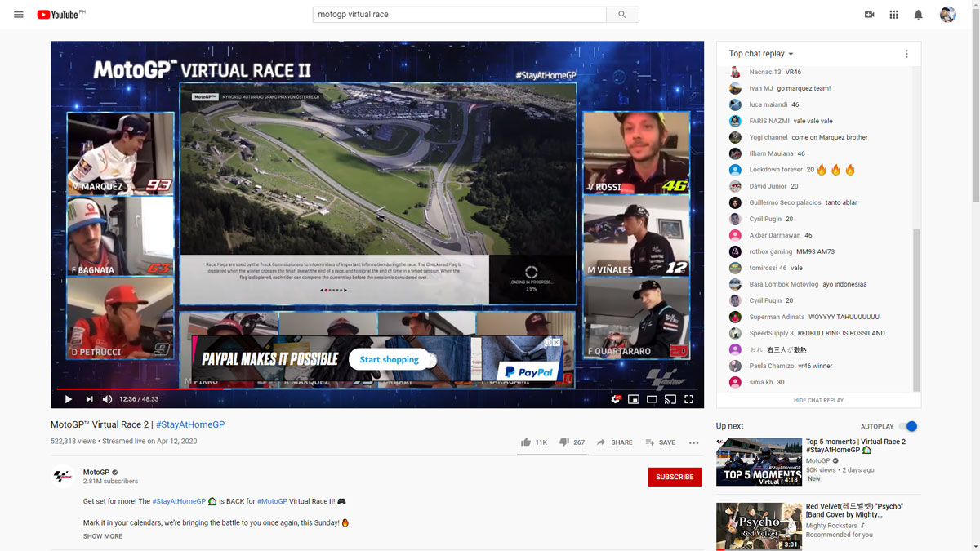Skip to next video

tap(89, 399)
